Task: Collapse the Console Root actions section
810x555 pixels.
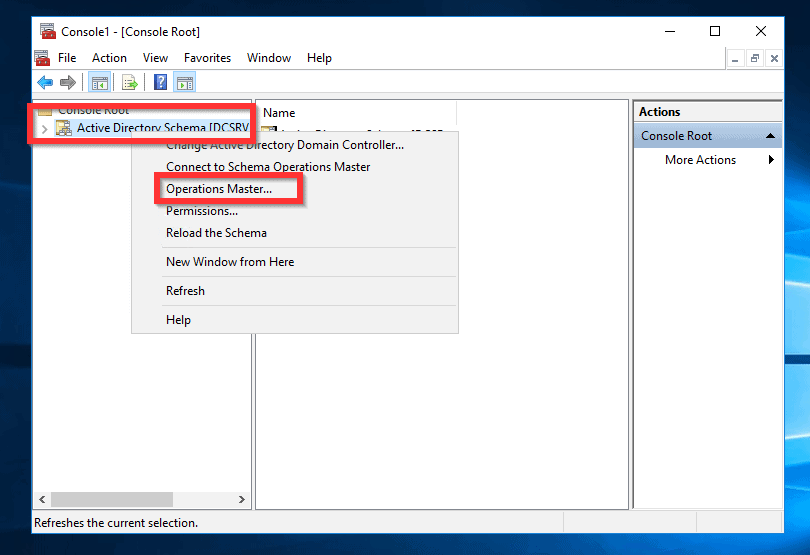Action: click(x=770, y=136)
